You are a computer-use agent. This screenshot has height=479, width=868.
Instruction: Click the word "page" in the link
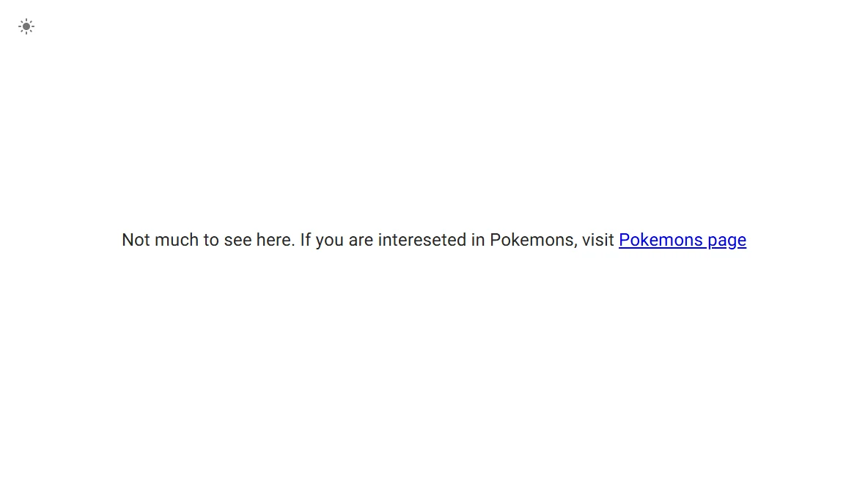[727, 241]
